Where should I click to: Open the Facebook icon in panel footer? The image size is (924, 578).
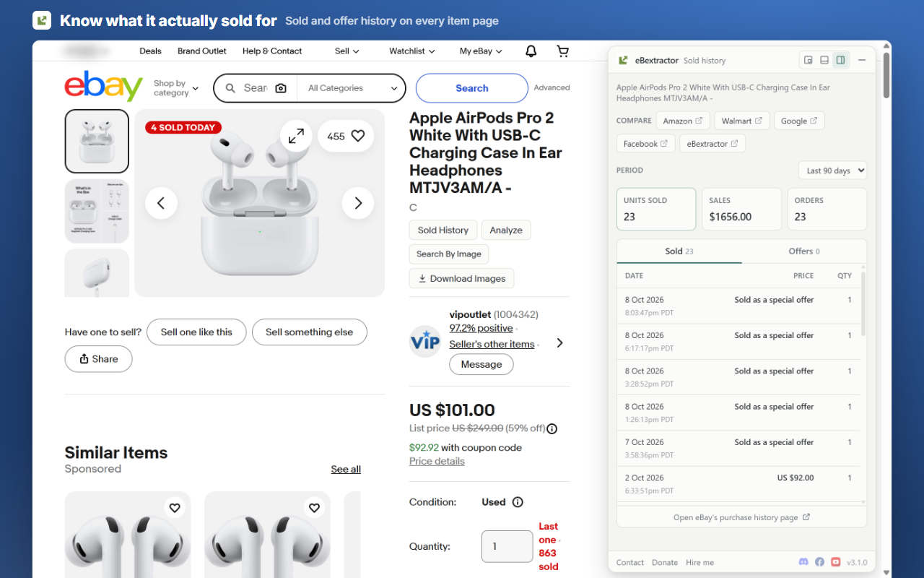pos(820,562)
